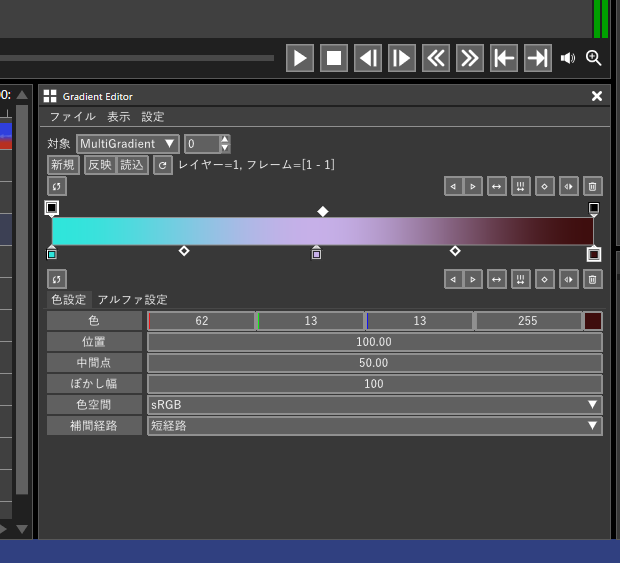The width and height of the screenshot is (620, 563).
Task: Click the speaker volume icon
Action: point(568,58)
